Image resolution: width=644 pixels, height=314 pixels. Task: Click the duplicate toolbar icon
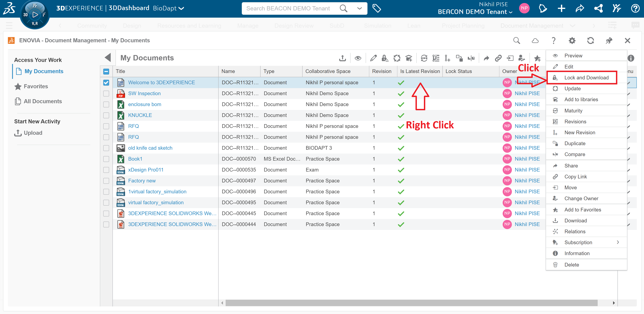(459, 58)
